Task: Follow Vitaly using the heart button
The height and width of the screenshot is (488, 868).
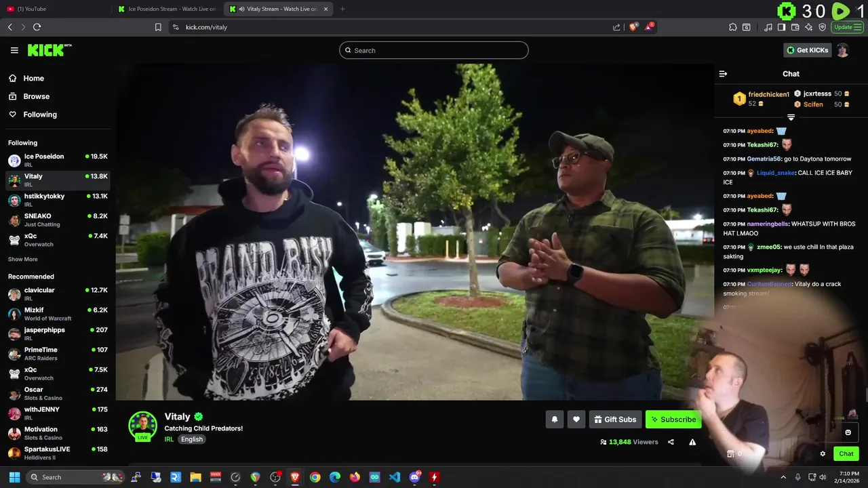Action: tap(576, 420)
